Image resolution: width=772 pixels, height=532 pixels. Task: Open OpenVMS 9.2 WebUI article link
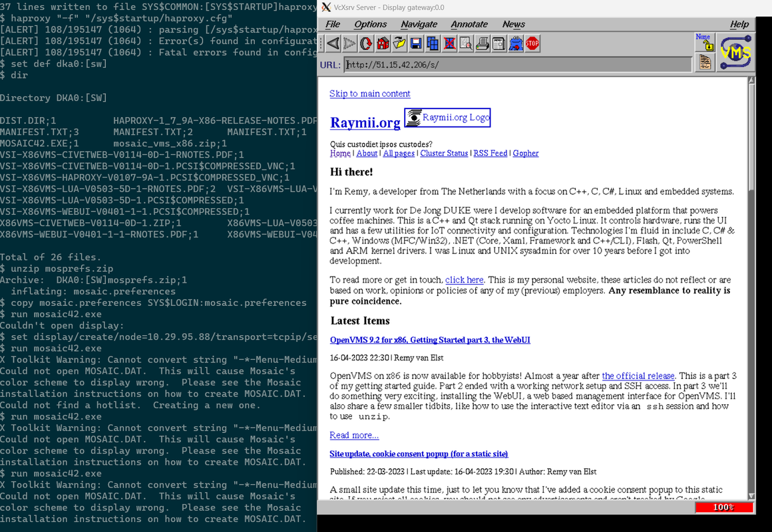430,340
